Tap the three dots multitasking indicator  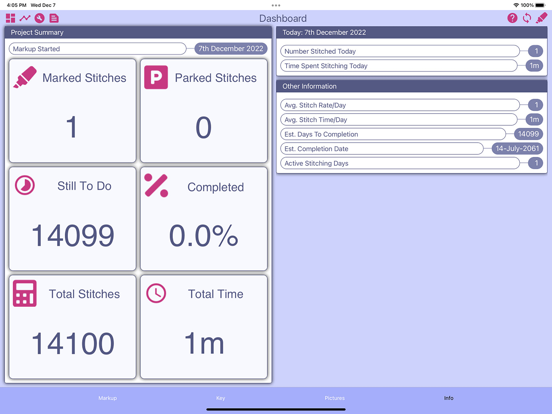tap(276, 5)
